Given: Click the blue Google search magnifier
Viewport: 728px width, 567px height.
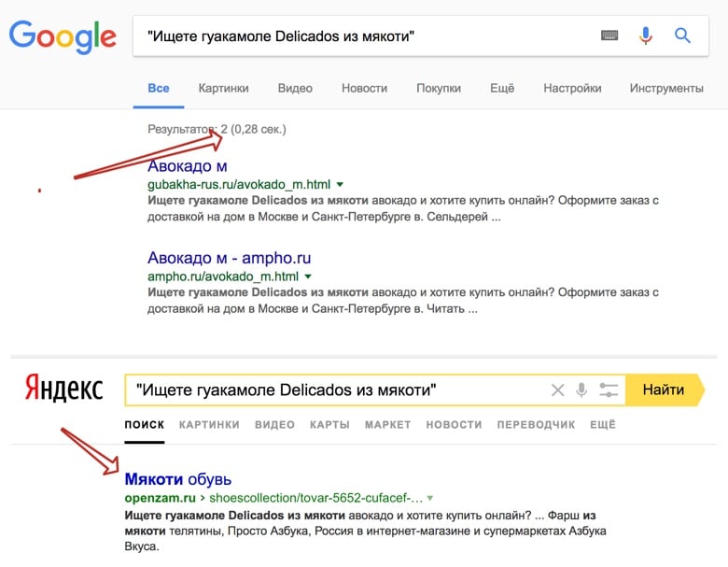Looking at the screenshot, I should 682,35.
